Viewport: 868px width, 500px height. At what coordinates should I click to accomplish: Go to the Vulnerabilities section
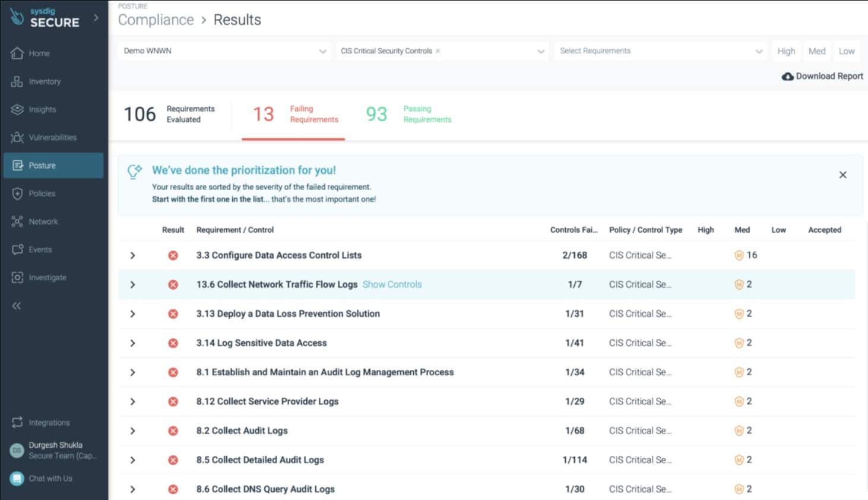(x=52, y=137)
